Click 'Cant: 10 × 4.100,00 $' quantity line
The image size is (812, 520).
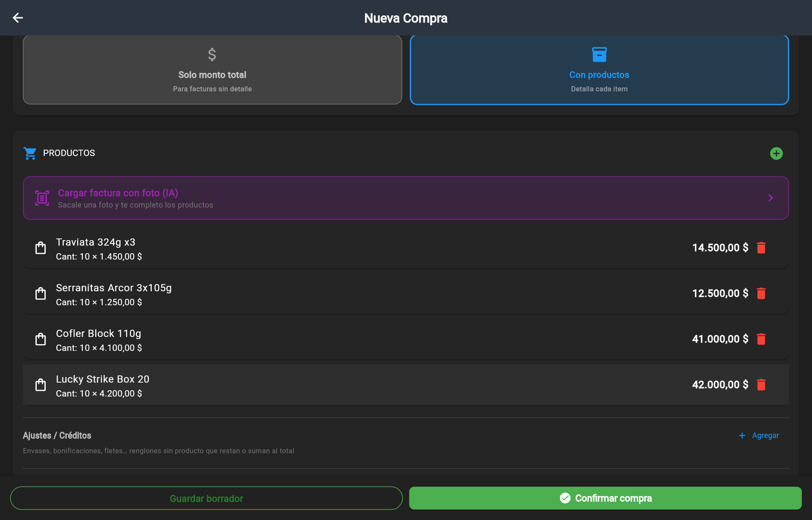[99, 348]
